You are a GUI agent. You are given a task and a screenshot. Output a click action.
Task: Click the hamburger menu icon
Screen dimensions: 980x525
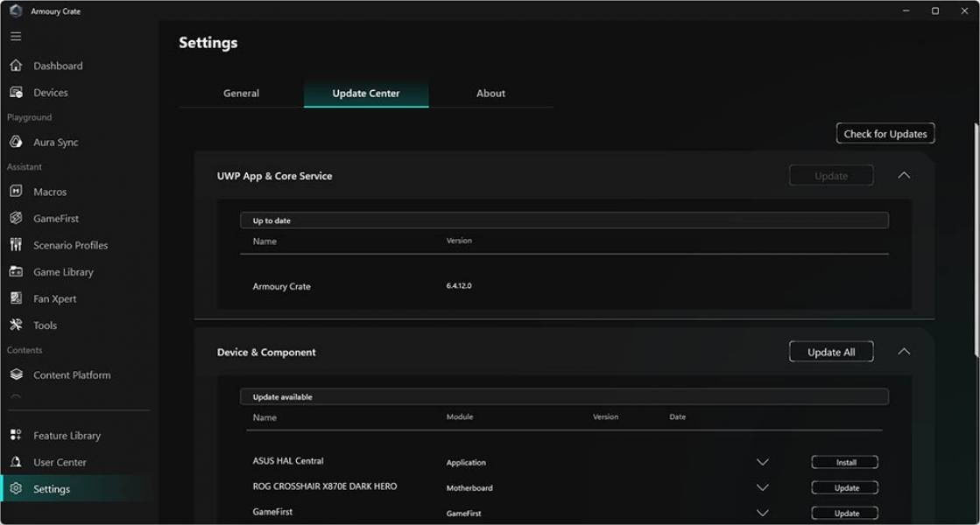click(x=16, y=36)
